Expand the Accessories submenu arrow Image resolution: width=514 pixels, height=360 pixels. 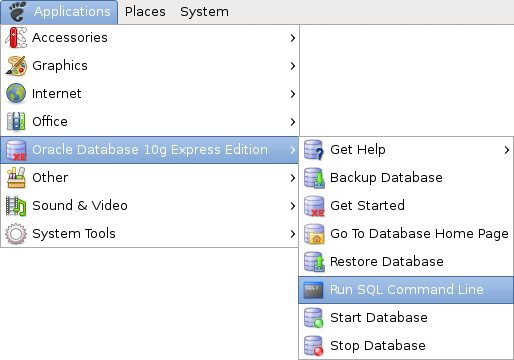292,38
